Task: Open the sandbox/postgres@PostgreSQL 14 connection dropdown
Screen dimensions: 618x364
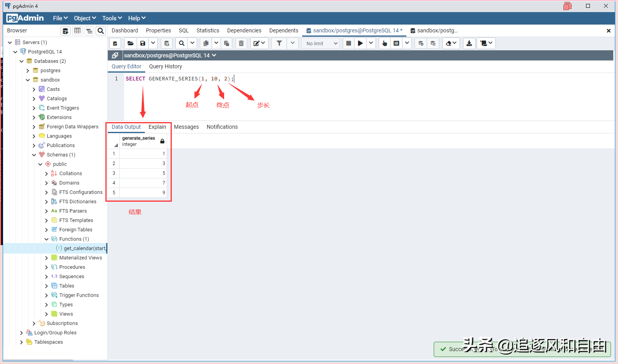Action: point(170,55)
